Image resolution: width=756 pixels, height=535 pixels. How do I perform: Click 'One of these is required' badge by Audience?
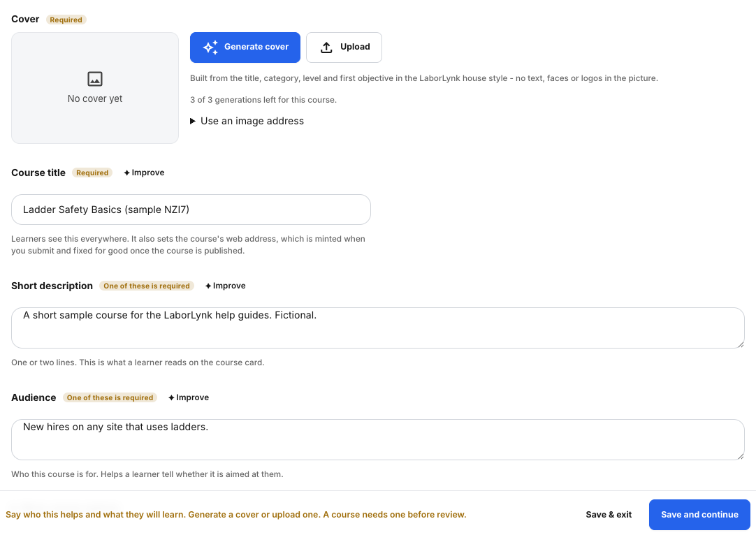pyautogui.click(x=110, y=397)
